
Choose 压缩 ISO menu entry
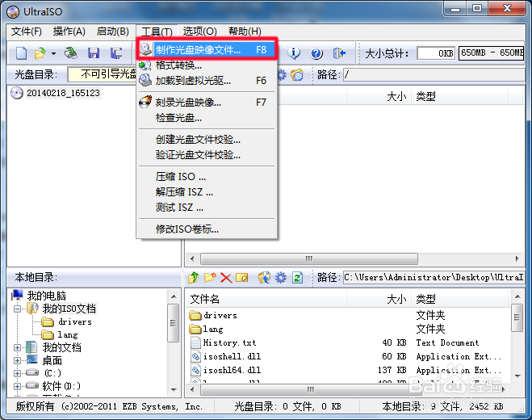pyautogui.click(x=207, y=177)
